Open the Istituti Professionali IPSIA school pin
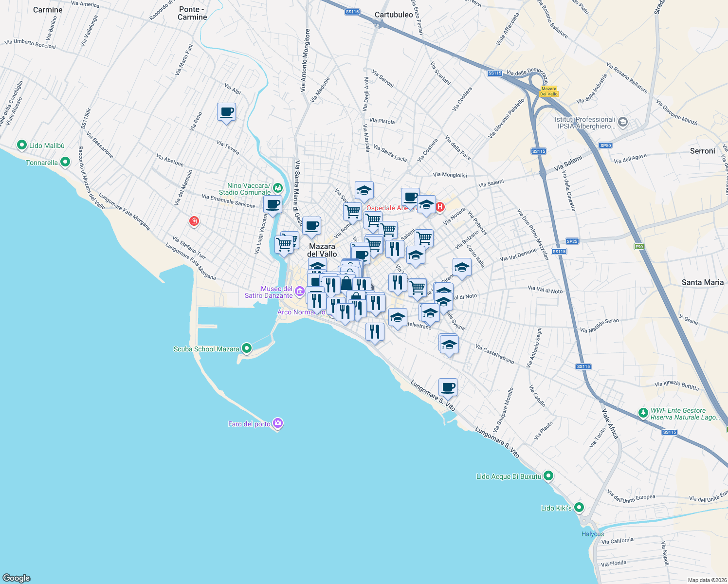 click(624, 122)
